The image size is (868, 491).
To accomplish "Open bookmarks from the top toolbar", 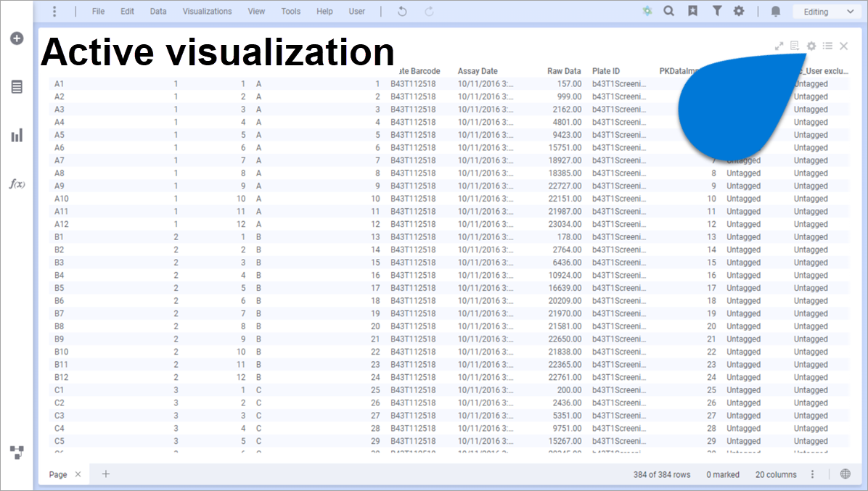I will click(x=691, y=11).
